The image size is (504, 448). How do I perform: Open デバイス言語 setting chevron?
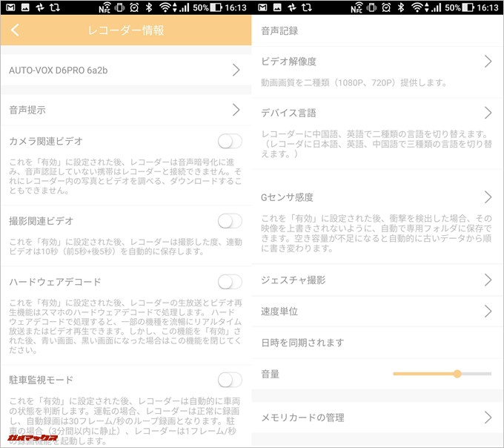tap(488, 113)
